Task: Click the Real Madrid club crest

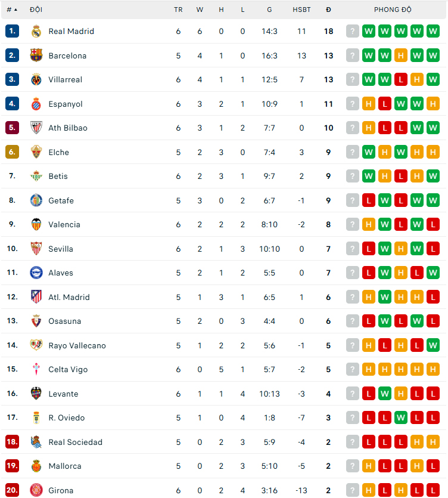Action: point(36,31)
